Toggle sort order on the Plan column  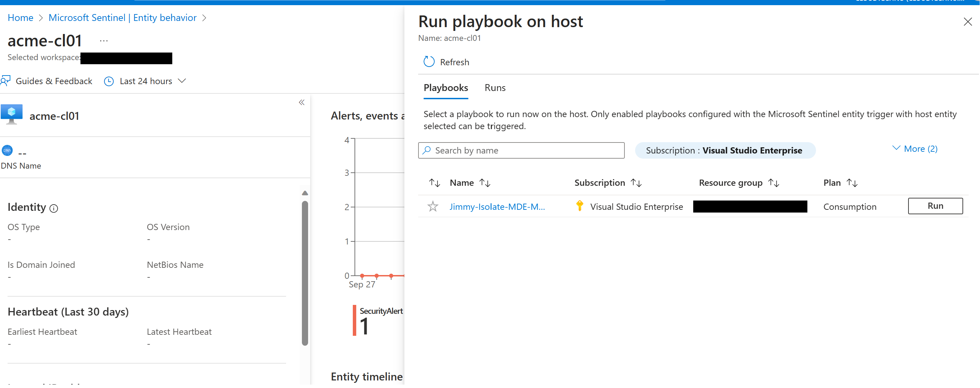click(852, 182)
